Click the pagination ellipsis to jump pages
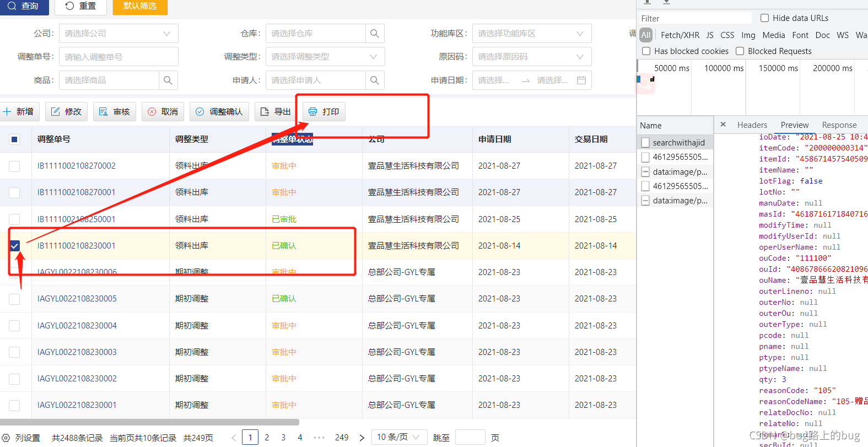The image size is (868, 447). pos(319,438)
